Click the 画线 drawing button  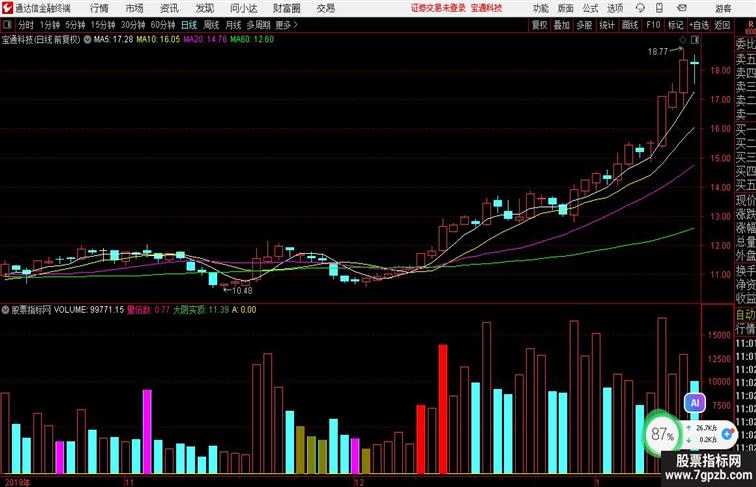coord(630,25)
